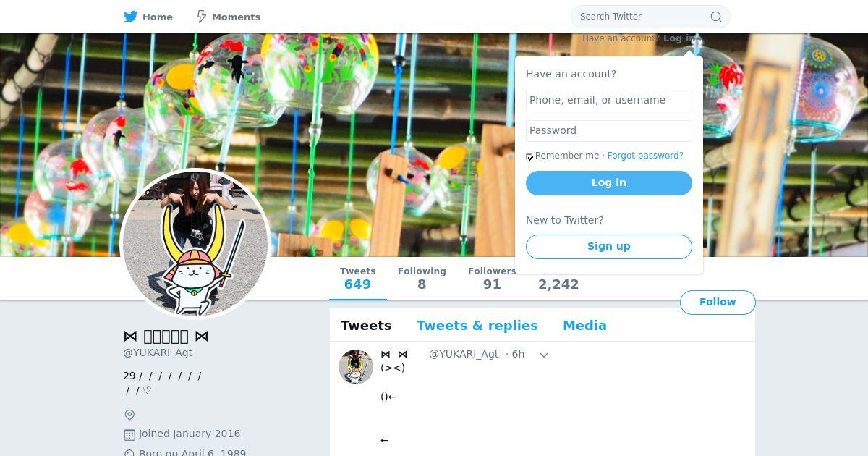Click the small avatar beside the tweet

tap(356, 367)
